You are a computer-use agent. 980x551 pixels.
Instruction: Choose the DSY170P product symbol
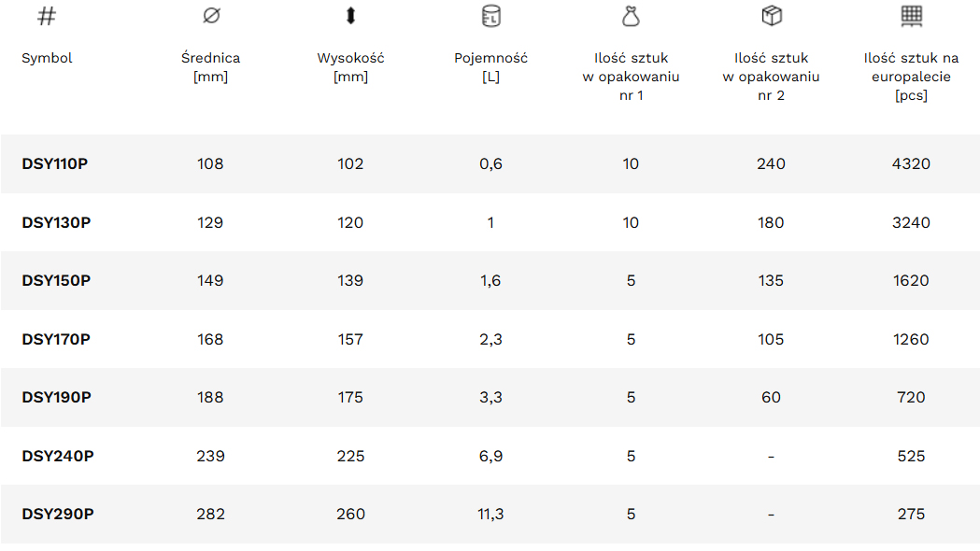(56, 339)
